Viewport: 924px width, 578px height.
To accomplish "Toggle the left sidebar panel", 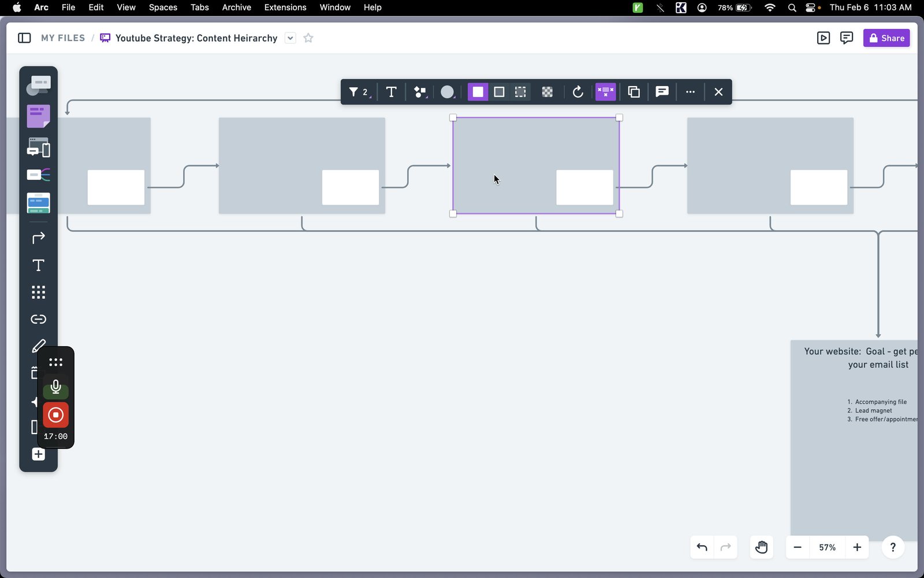I will pyautogui.click(x=24, y=38).
